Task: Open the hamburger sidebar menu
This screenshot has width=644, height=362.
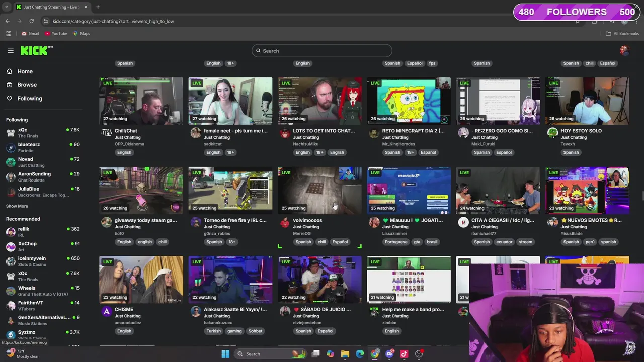Action: [x=11, y=51]
